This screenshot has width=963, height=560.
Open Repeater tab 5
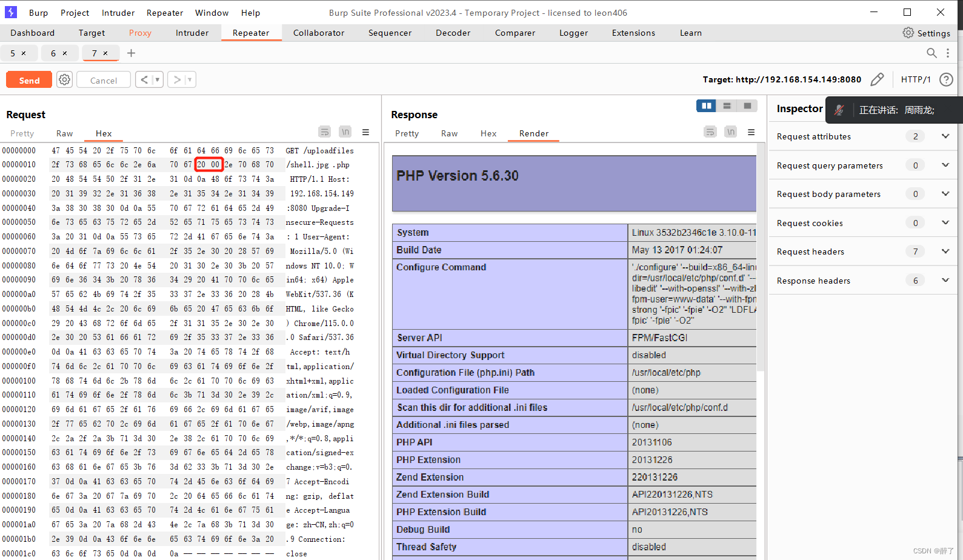click(13, 53)
